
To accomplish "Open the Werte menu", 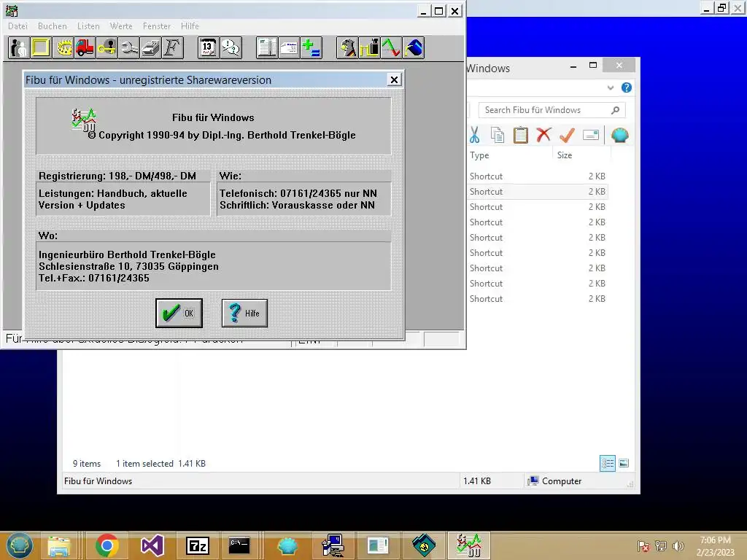I will 121,26.
